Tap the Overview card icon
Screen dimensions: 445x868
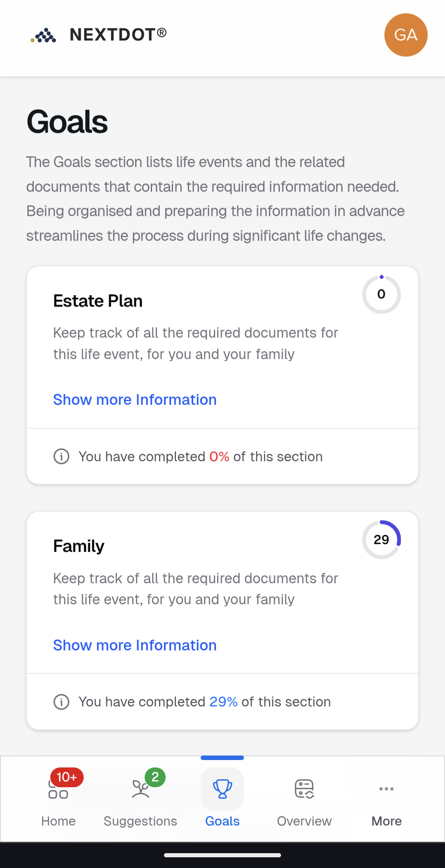coord(304,789)
